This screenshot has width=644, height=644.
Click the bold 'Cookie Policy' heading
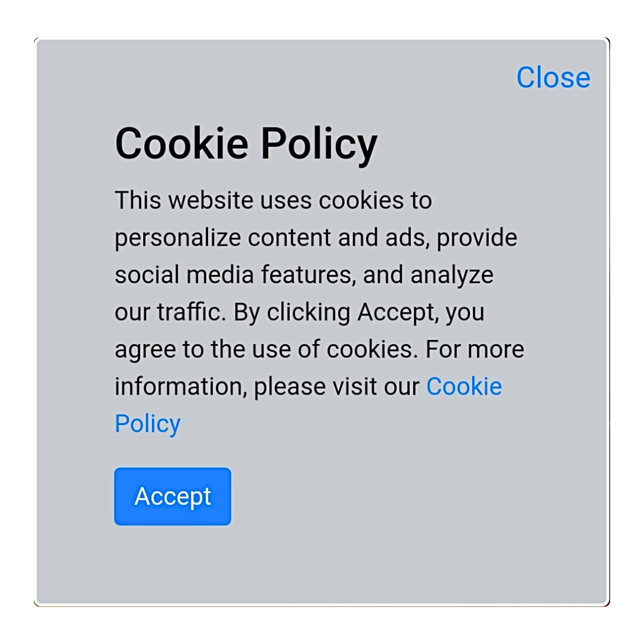(246, 144)
